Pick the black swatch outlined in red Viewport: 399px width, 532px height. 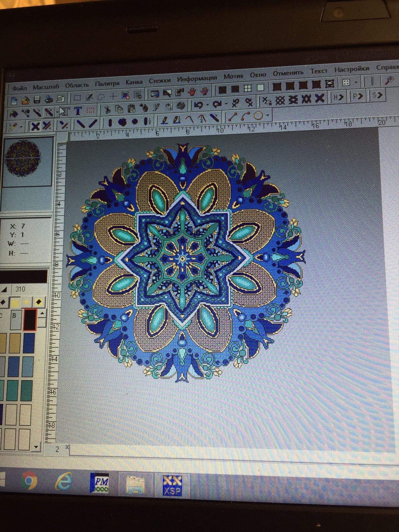pos(30,320)
